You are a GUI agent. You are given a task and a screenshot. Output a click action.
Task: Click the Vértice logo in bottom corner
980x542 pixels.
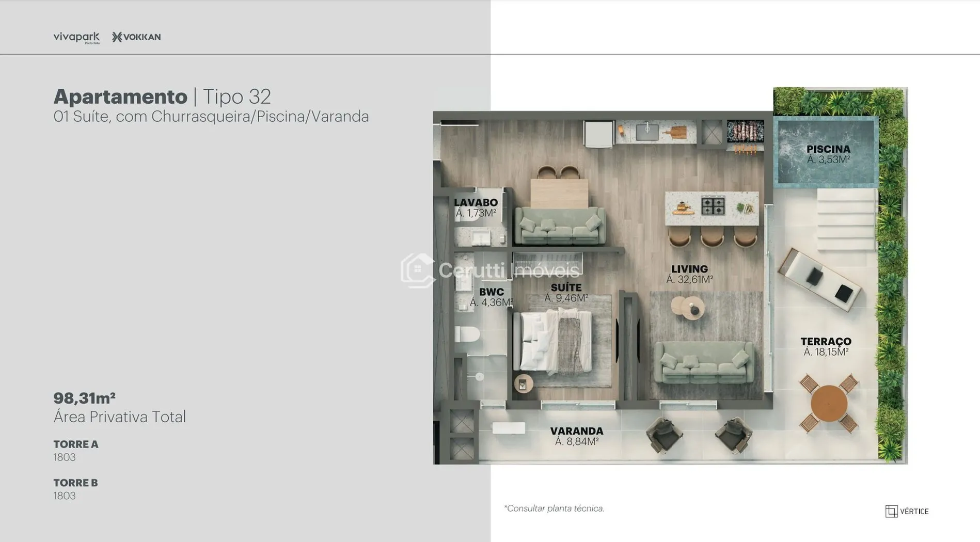tap(907, 511)
